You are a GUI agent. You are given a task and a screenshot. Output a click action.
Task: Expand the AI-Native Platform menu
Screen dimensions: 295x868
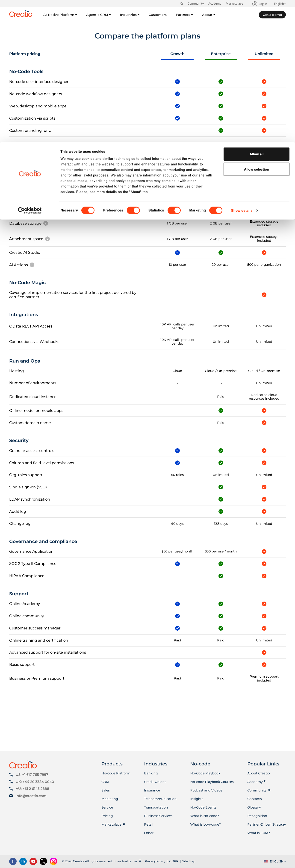coord(60,15)
